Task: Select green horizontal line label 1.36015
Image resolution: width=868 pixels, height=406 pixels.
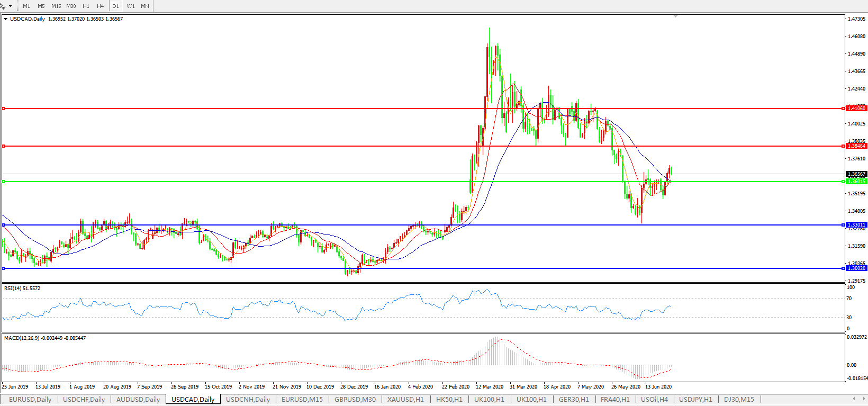Action: click(856, 182)
